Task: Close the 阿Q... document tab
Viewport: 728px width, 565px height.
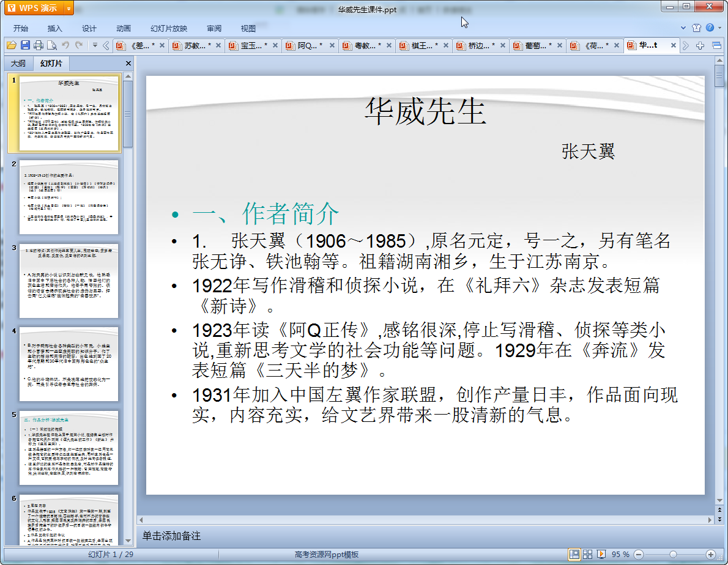Action: click(x=332, y=45)
